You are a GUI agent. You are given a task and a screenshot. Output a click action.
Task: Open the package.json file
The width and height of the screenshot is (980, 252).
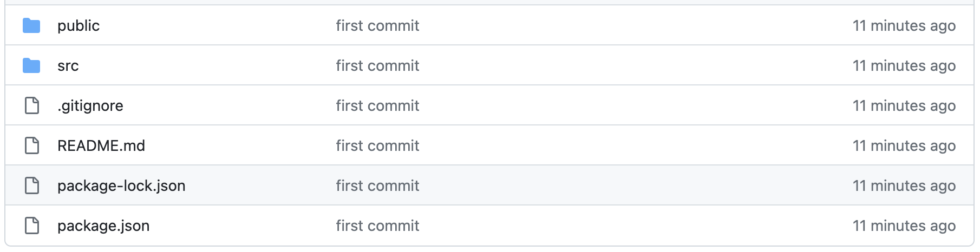point(103,226)
